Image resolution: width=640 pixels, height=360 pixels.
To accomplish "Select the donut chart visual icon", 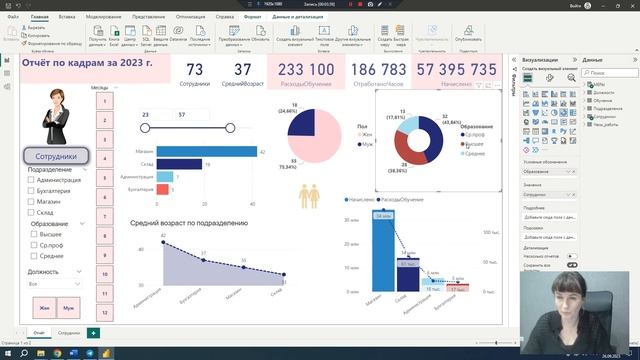I will pyautogui.click(x=564, y=113).
